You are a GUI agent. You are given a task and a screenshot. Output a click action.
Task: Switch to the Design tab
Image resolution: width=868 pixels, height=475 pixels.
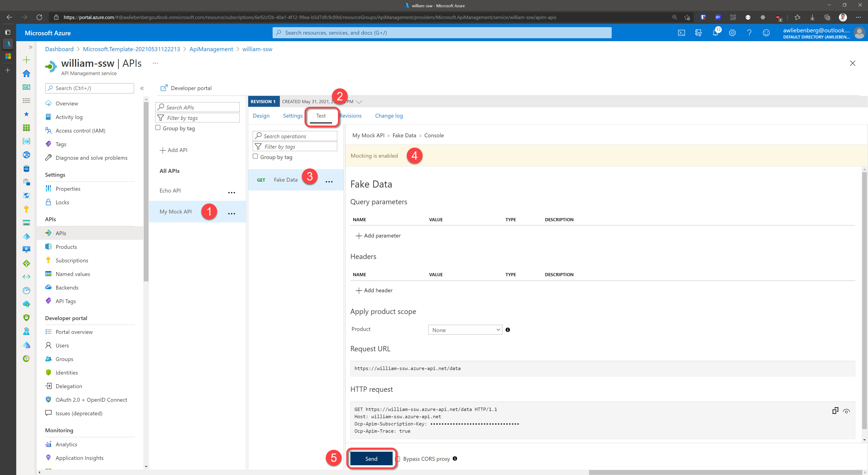point(261,116)
